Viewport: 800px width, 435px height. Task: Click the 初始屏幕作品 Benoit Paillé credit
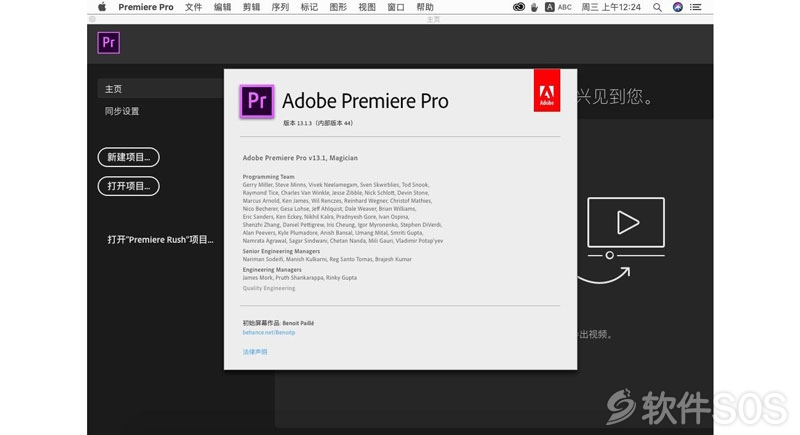click(278, 323)
